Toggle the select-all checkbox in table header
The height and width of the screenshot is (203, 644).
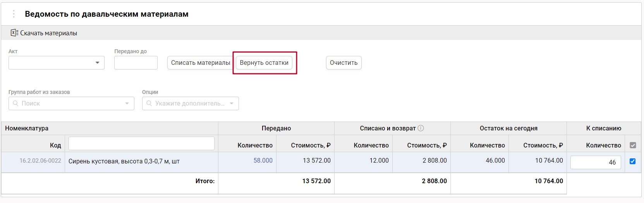pyautogui.click(x=633, y=145)
